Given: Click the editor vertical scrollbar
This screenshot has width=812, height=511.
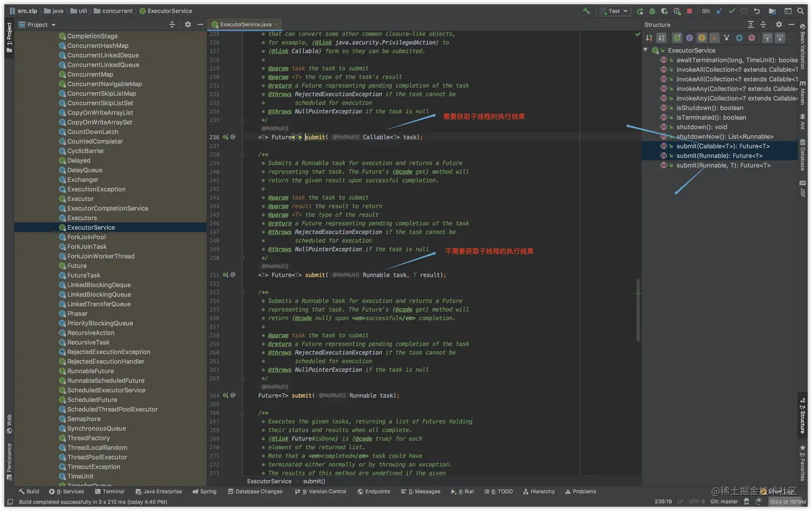Looking at the screenshot, I should point(638,310).
